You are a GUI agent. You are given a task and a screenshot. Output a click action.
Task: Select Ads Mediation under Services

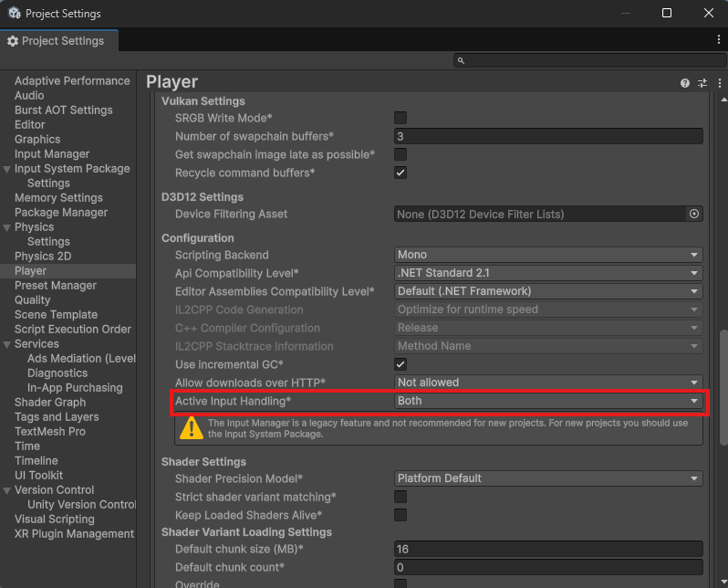tap(81, 359)
